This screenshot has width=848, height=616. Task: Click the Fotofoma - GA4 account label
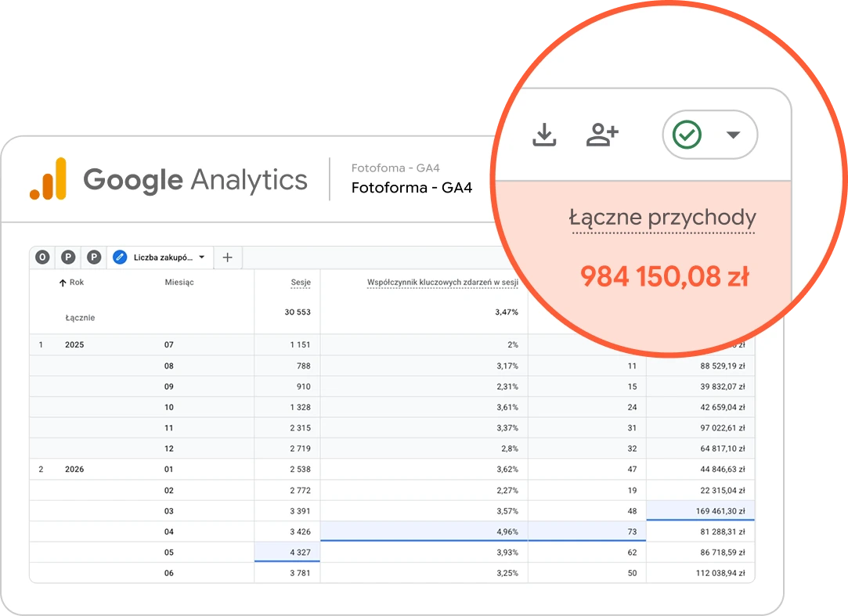(x=395, y=168)
